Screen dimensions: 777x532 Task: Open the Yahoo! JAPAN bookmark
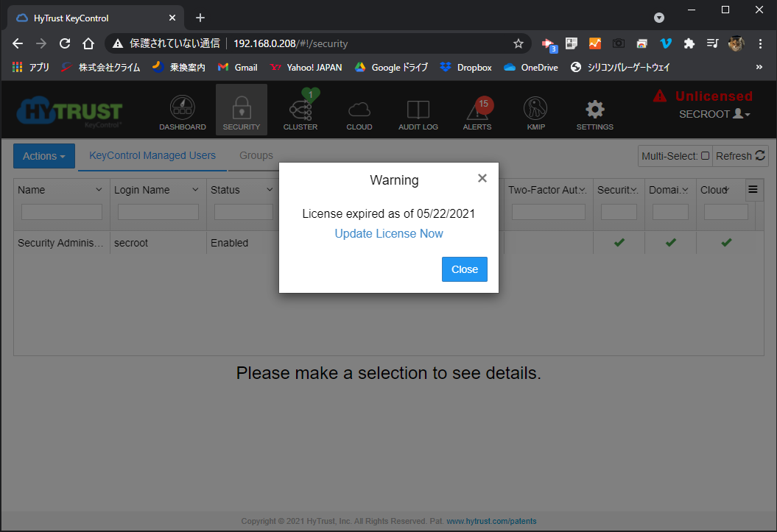point(306,67)
